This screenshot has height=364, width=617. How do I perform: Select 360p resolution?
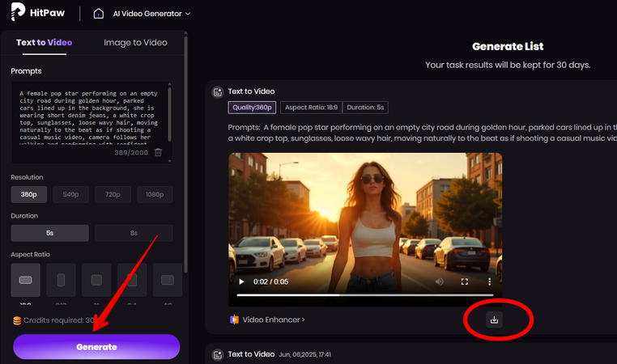coord(28,195)
